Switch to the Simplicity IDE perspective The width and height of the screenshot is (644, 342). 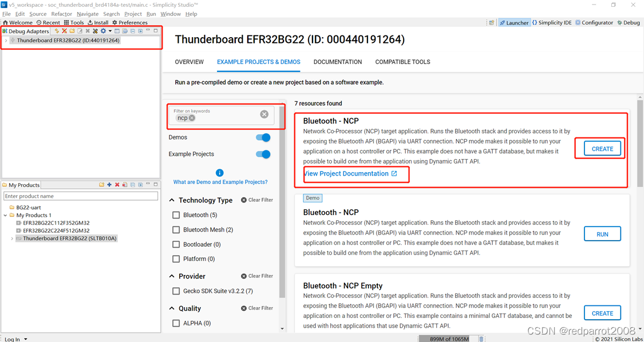coord(552,22)
